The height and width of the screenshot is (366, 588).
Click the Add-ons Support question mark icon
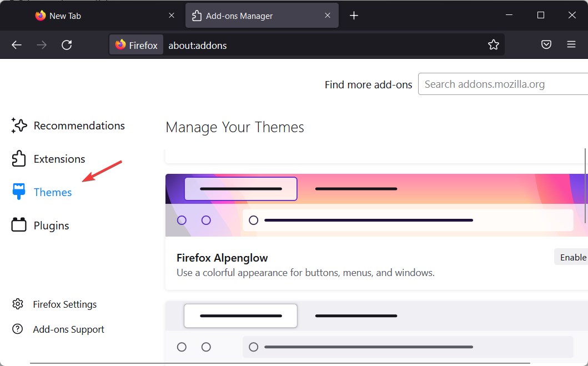click(18, 329)
